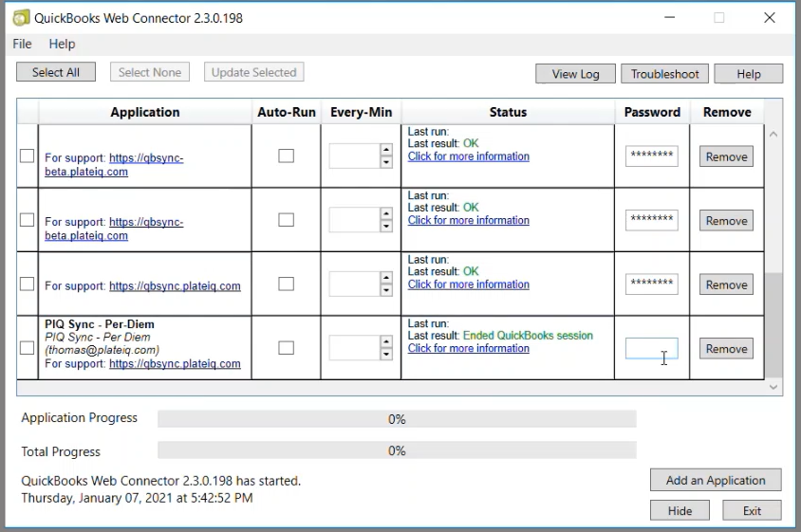This screenshot has height=532, width=801.
Task: Open 'Click for more information' in topmost qbsync-beta row
Action: 469,156
